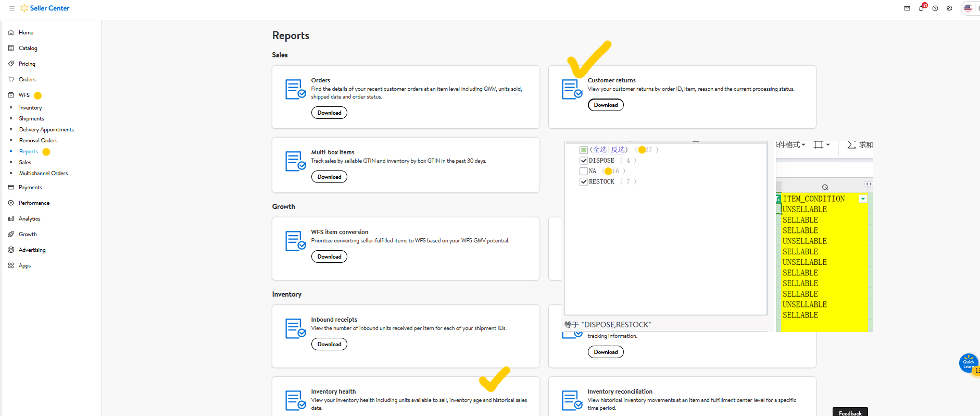Click the Orders report document icon
The height and width of the screenshot is (416, 980).
click(295, 89)
